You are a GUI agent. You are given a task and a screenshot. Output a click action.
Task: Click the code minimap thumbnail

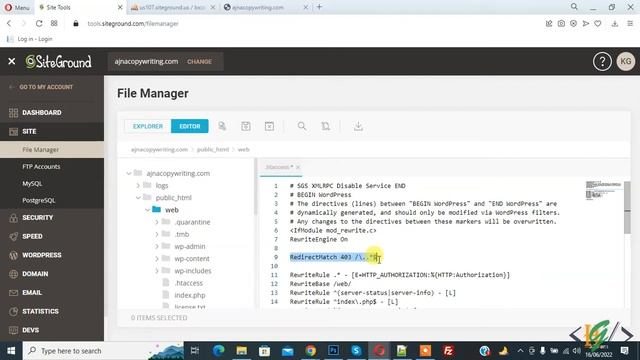tap(604, 190)
